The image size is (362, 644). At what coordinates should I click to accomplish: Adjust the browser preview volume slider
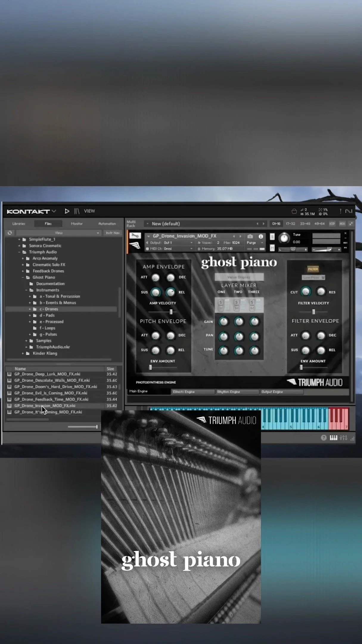tap(83, 427)
